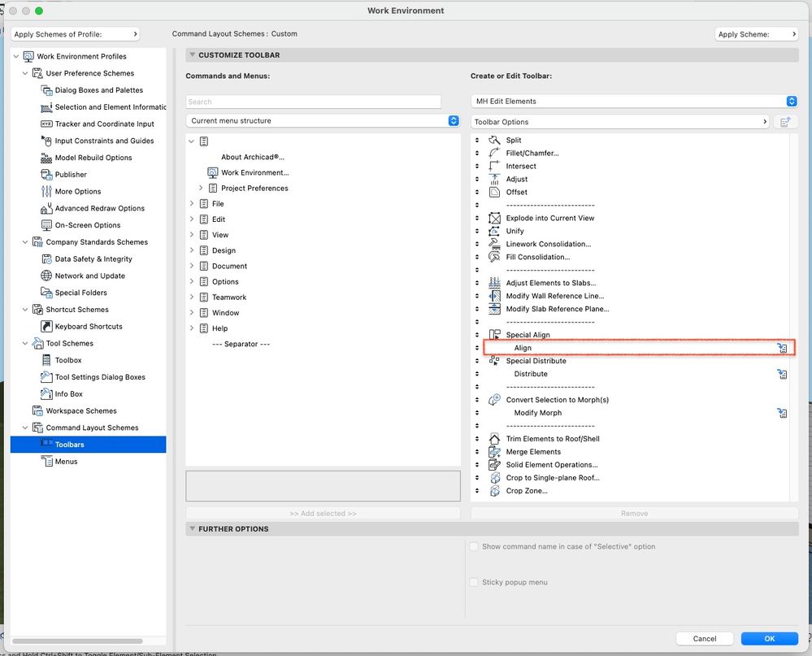Collapse the CUSTOMIZE TOOLBAR section
The height and width of the screenshot is (656, 812).
[192, 55]
